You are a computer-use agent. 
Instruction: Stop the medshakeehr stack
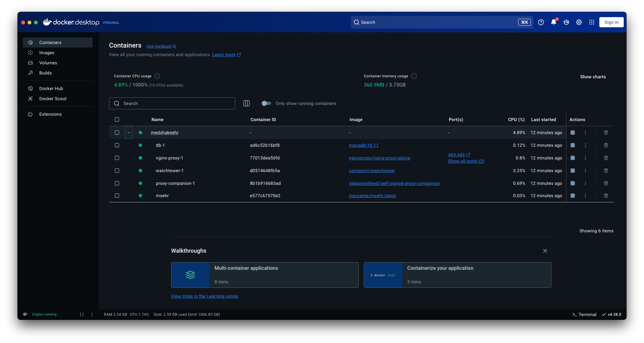click(x=573, y=133)
